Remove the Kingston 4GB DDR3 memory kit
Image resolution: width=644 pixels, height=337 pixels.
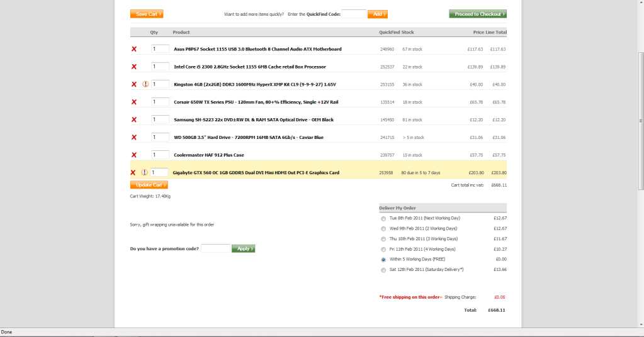[x=134, y=84]
